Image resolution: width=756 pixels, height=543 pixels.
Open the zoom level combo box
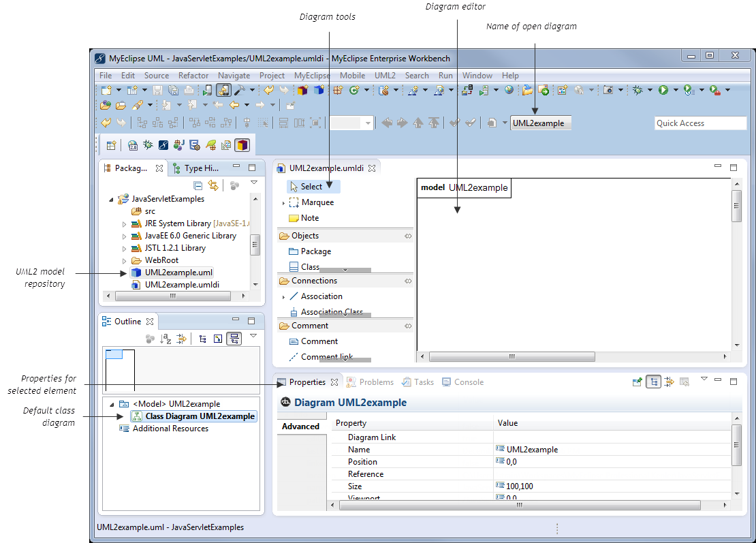coord(351,123)
